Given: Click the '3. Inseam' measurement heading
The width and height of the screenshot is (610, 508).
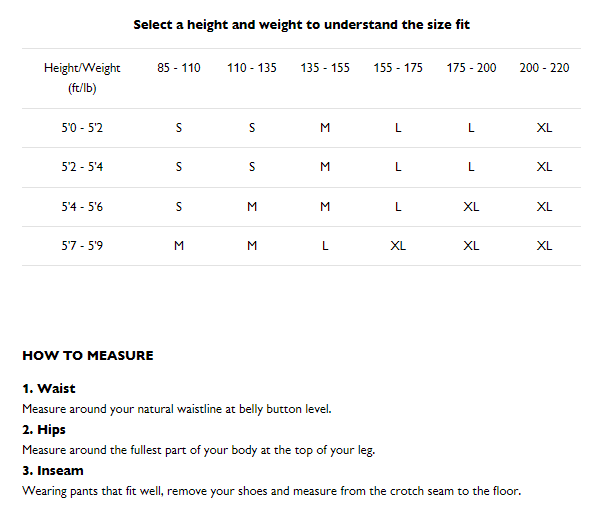Looking at the screenshot, I should (53, 470).
